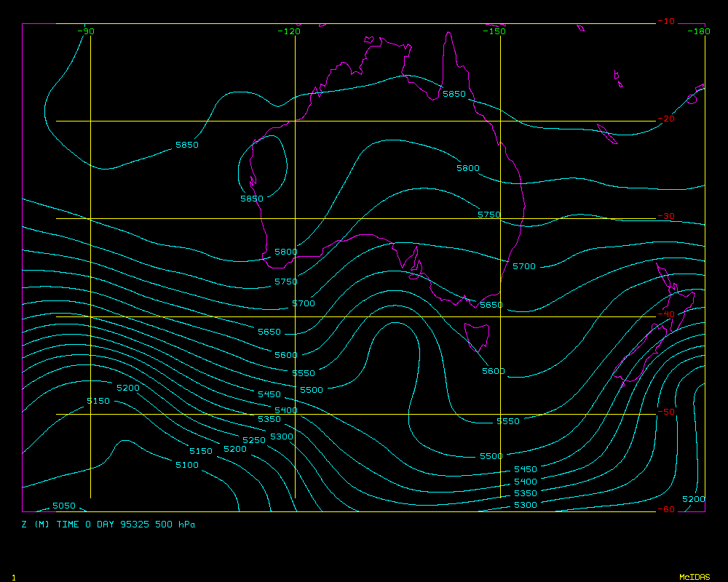
Task: Click the Z (M) TIME 0 DAY 95325 caption
Action: (108, 524)
